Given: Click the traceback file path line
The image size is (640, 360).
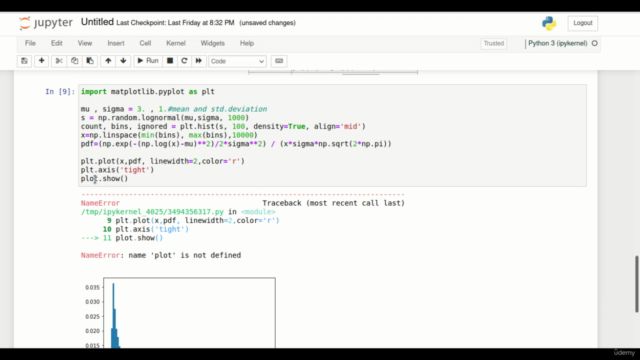Looking at the screenshot, I should (x=178, y=211).
